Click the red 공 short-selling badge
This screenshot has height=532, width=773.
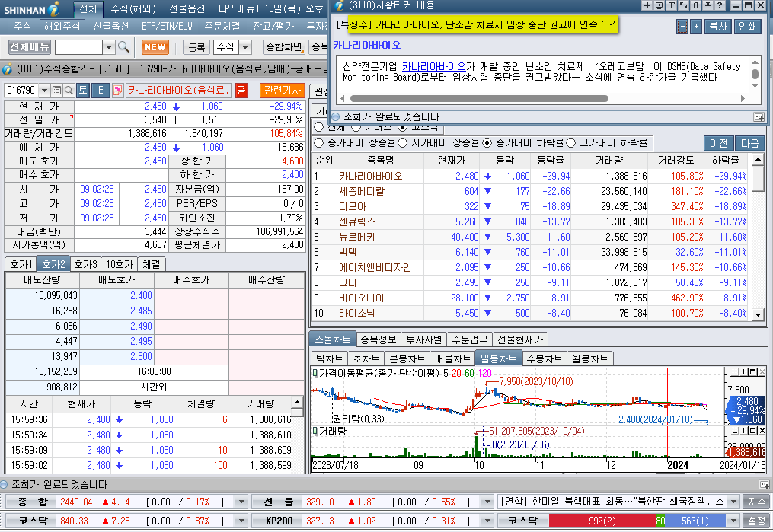241,90
